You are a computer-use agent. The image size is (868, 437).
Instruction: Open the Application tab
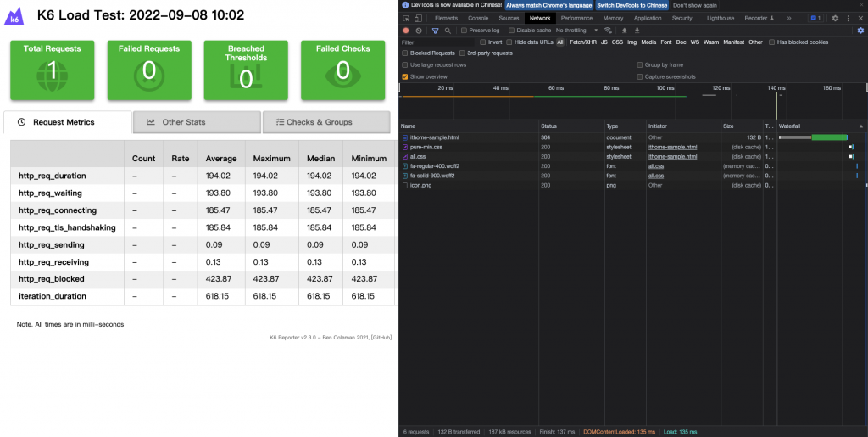(x=648, y=19)
